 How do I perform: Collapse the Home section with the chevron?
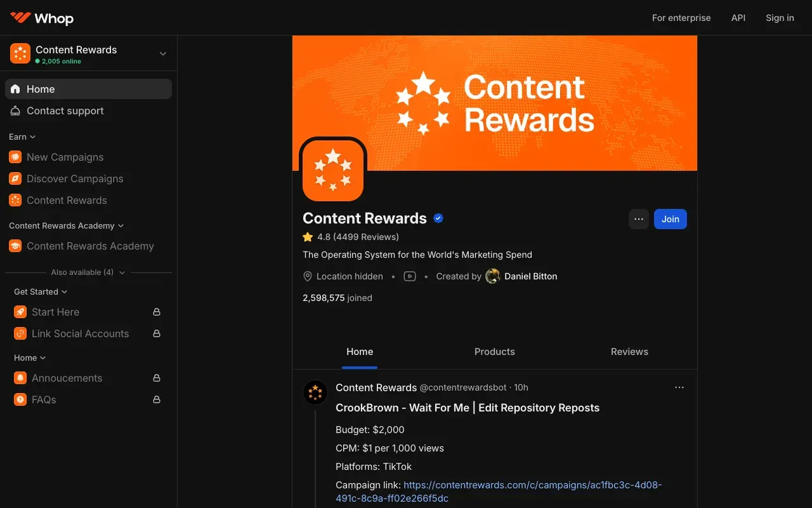43,358
